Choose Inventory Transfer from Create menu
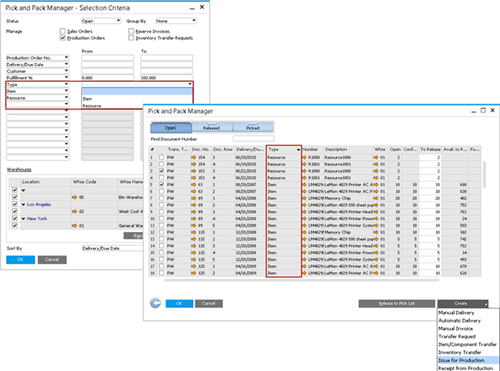500x371 pixels. tap(468, 352)
